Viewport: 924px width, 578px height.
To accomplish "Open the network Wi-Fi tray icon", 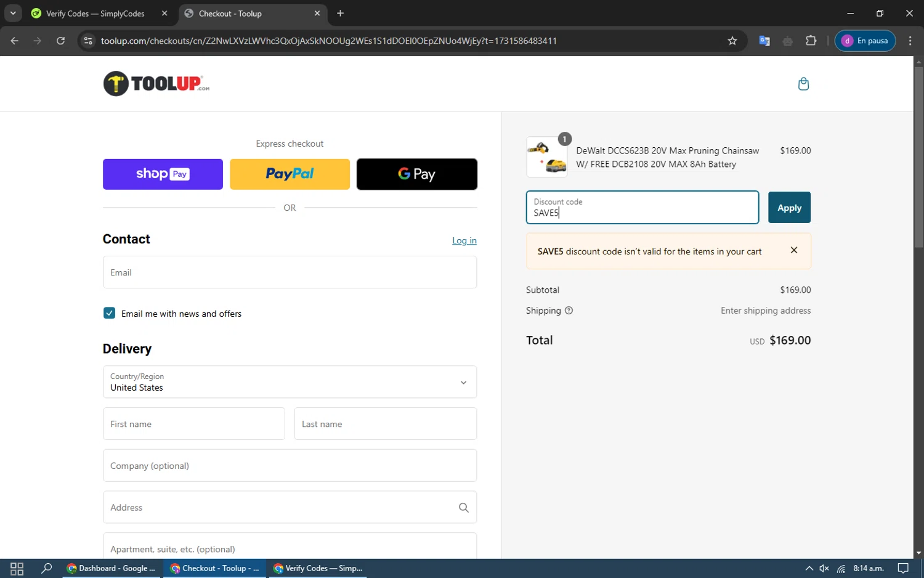I will 841,568.
